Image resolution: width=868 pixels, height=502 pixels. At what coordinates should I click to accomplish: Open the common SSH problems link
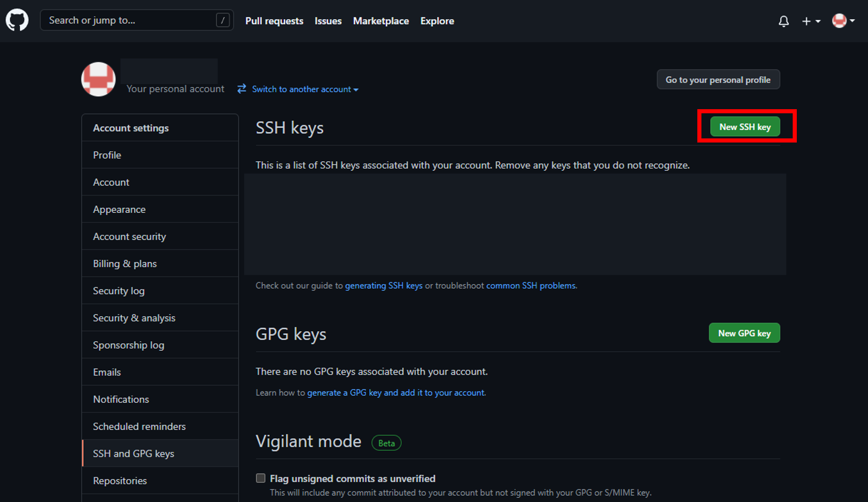(x=530, y=285)
